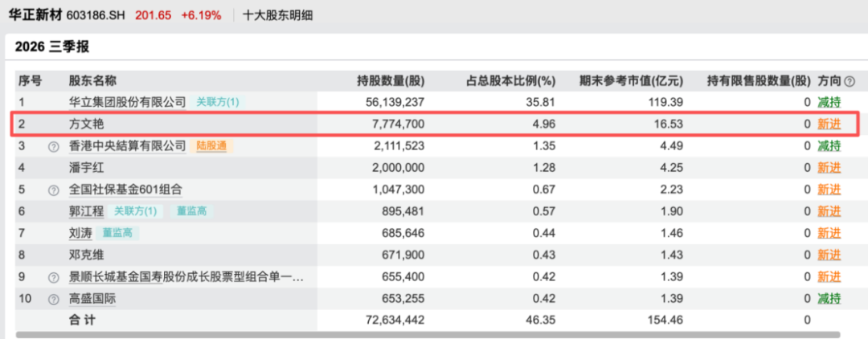Viewport: 868px width, 339px height.
Task: Click the 方向 column header text
Action: pyautogui.click(x=829, y=81)
